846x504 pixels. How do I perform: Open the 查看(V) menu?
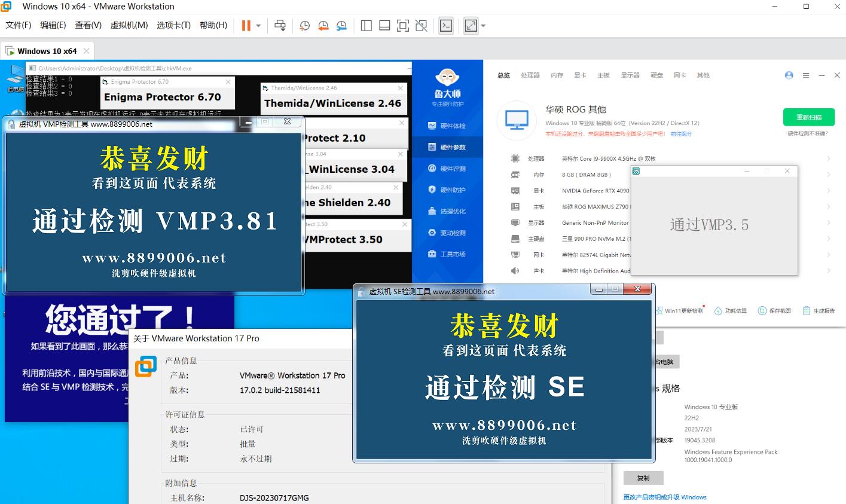(x=88, y=25)
